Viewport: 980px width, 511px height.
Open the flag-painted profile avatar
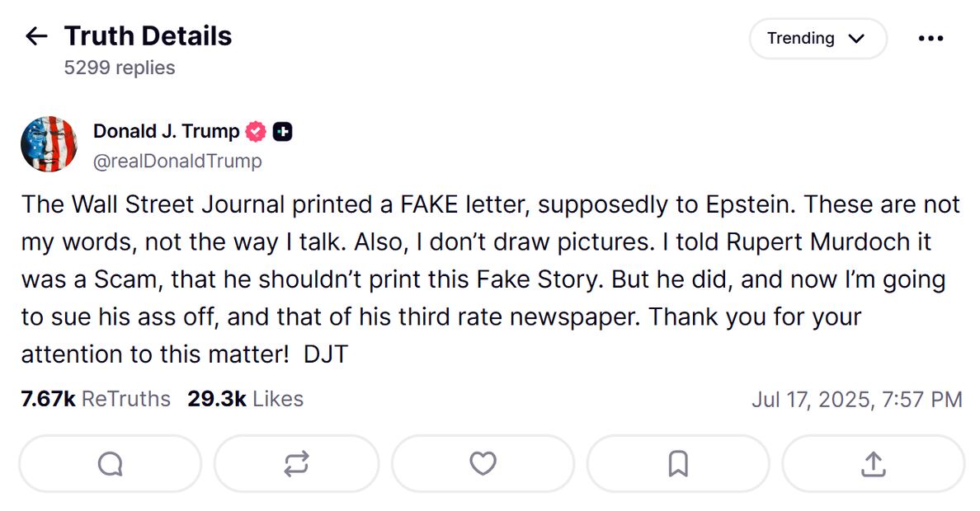click(x=49, y=144)
